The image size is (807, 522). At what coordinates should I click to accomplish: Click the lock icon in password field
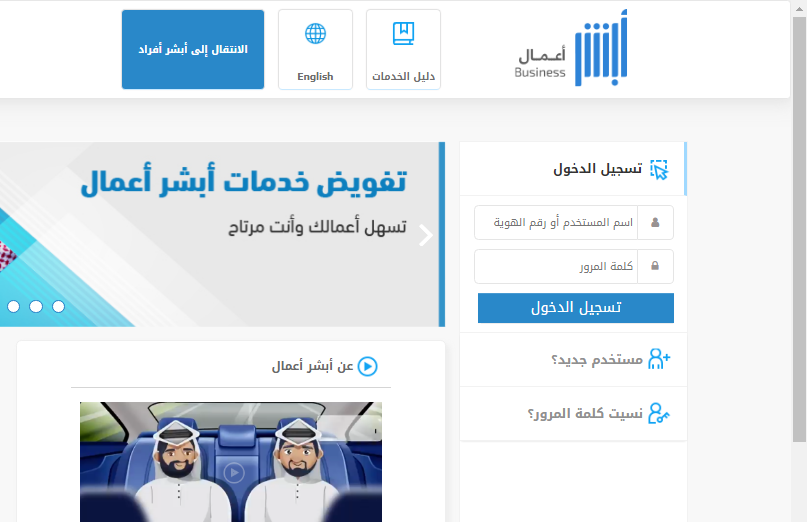[x=655, y=267]
